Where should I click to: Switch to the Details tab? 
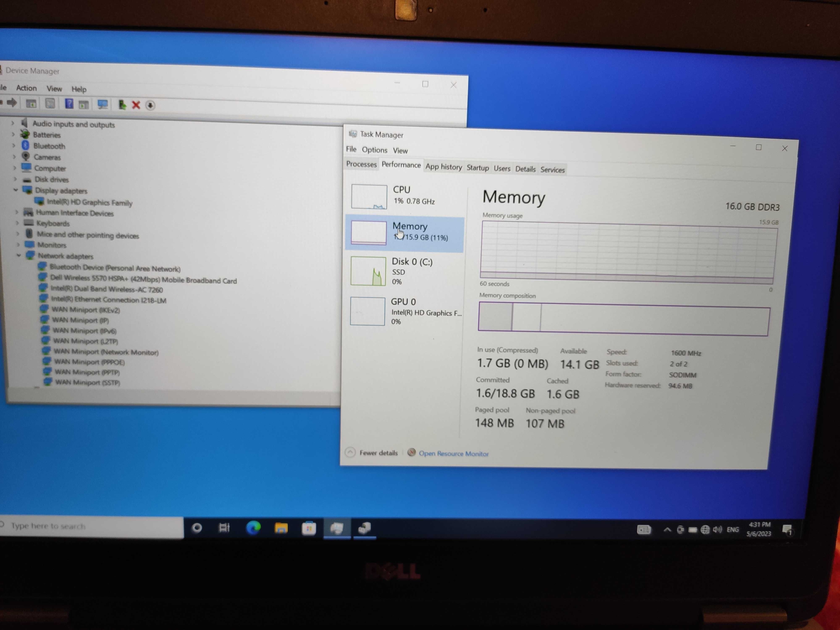(x=525, y=169)
